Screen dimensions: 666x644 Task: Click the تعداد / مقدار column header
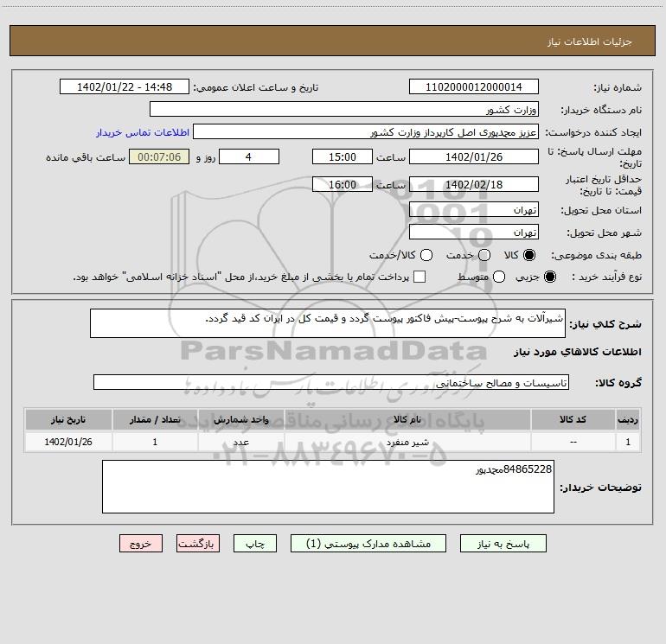click(155, 419)
